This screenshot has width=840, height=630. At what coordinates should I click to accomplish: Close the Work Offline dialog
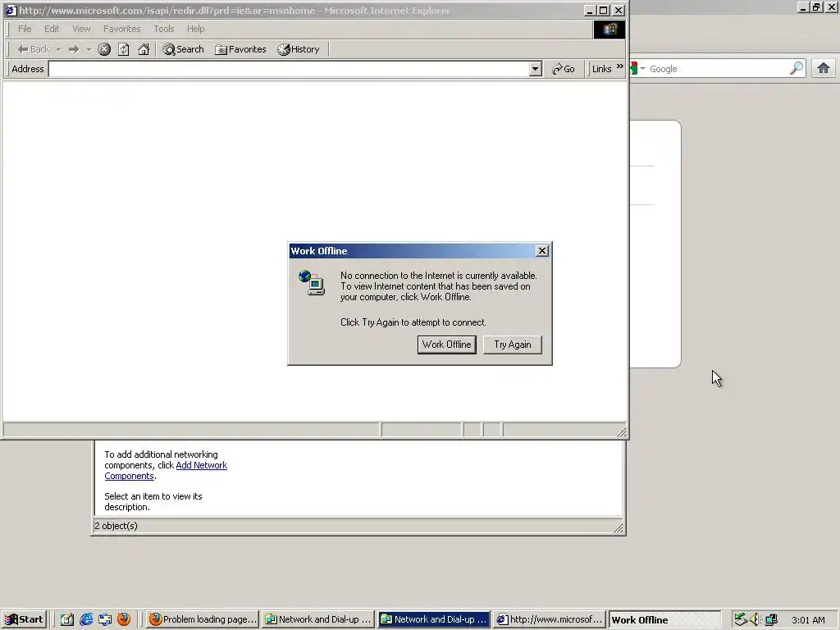tap(542, 251)
